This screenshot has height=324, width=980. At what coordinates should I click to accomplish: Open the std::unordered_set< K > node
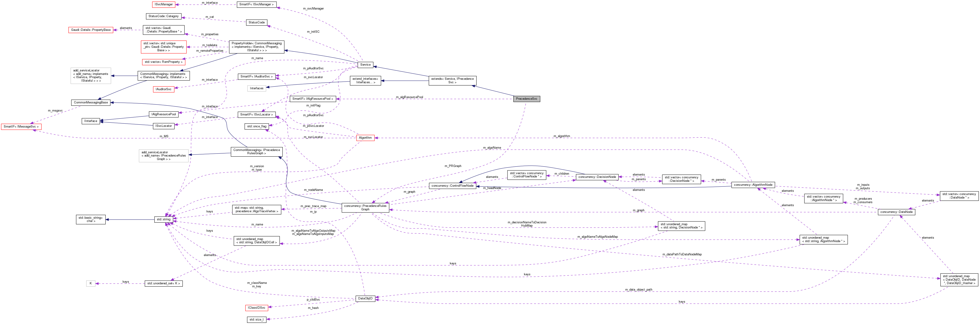164,283
